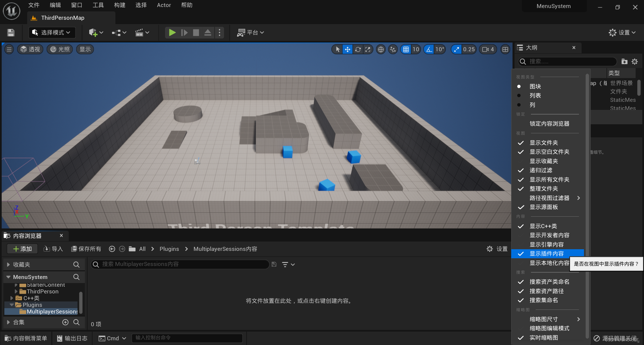Adjust the camera speed control showing 4
The width and height of the screenshot is (644, 345).
point(488,49)
